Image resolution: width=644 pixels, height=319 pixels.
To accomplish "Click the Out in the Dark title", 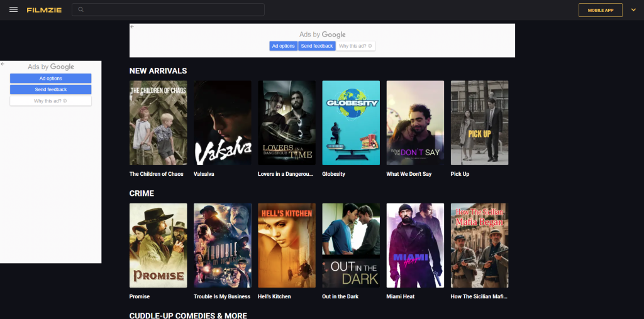I will click(340, 296).
